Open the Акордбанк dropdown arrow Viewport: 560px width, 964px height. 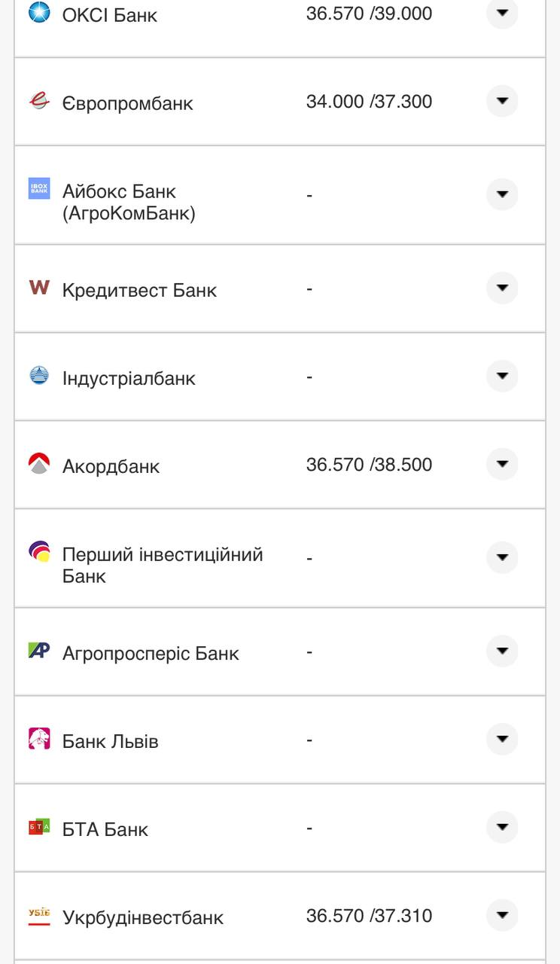click(501, 465)
